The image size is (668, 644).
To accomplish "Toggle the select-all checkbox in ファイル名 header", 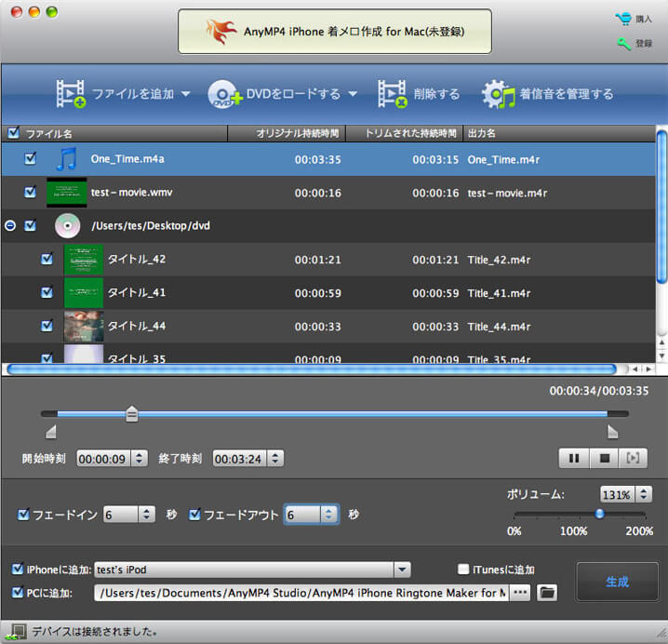I will (x=13, y=133).
